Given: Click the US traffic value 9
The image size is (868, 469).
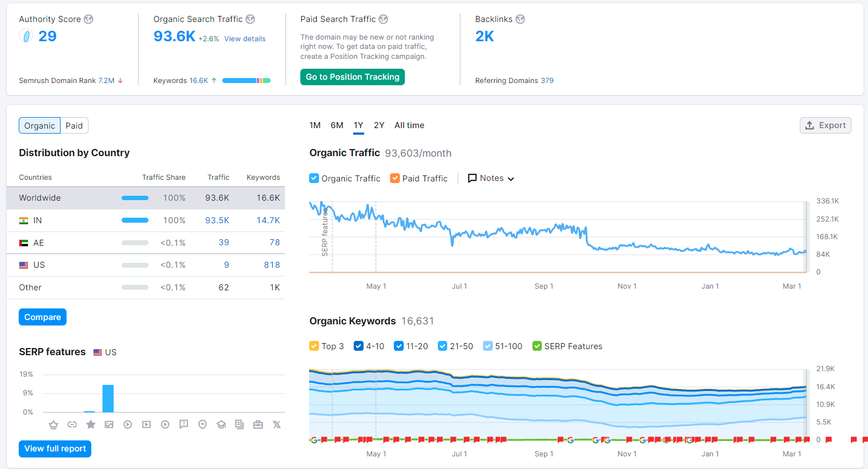Looking at the screenshot, I should (x=227, y=265).
